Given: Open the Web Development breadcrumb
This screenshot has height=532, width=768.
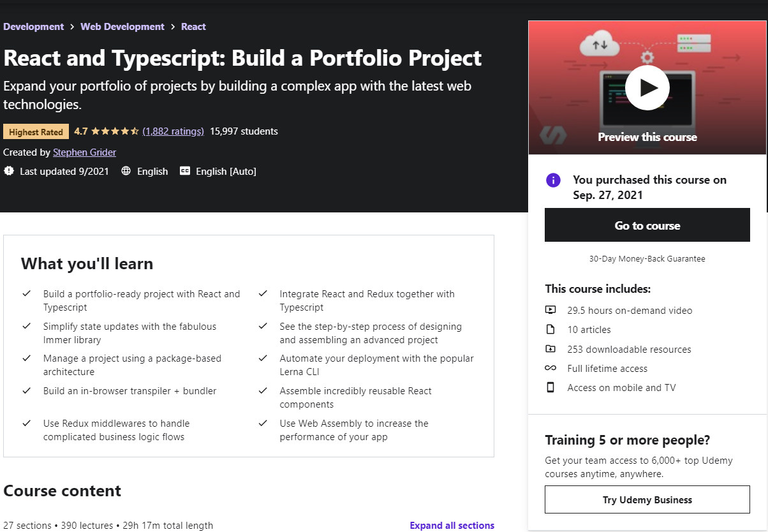Looking at the screenshot, I should click(122, 27).
